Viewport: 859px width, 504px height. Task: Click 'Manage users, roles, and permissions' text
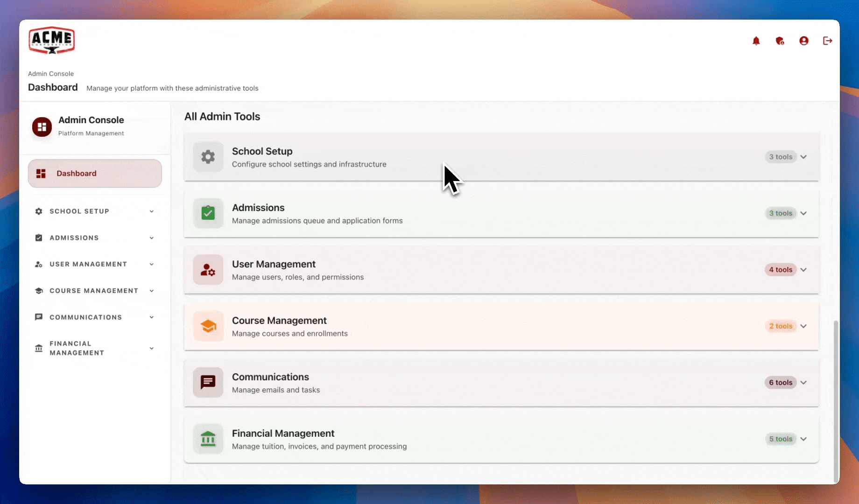coord(298,277)
